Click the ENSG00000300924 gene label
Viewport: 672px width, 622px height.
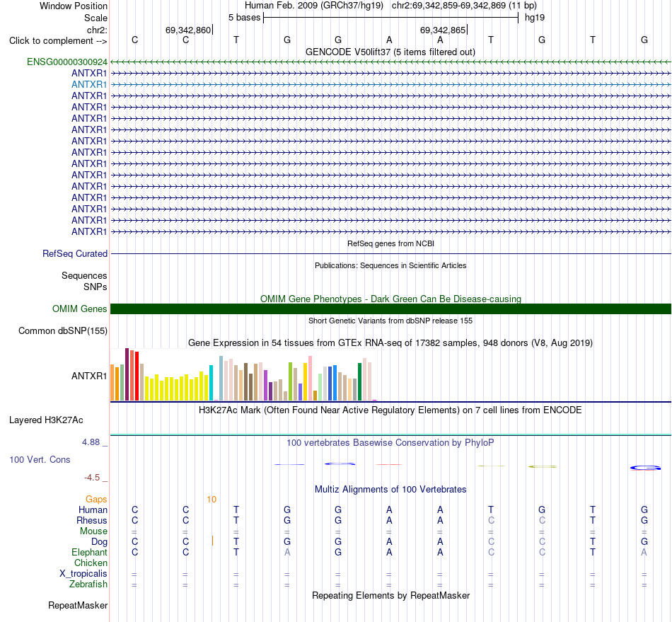[67, 62]
